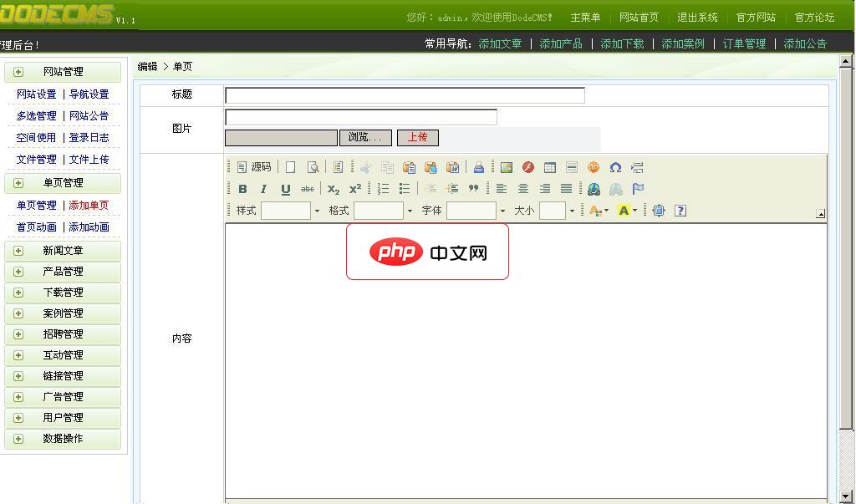This screenshot has height=504, width=856.
Task: Toggle bold formatting in the editor
Action: coord(242,188)
